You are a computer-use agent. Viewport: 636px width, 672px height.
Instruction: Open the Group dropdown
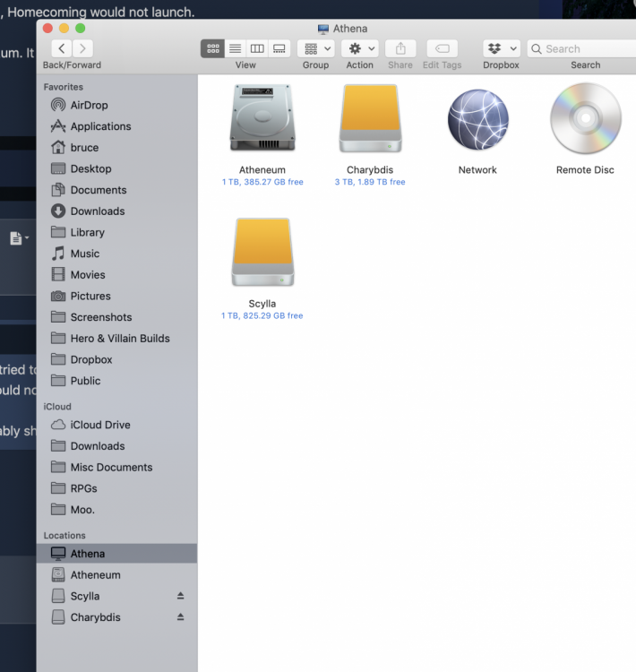click(316, 48)
